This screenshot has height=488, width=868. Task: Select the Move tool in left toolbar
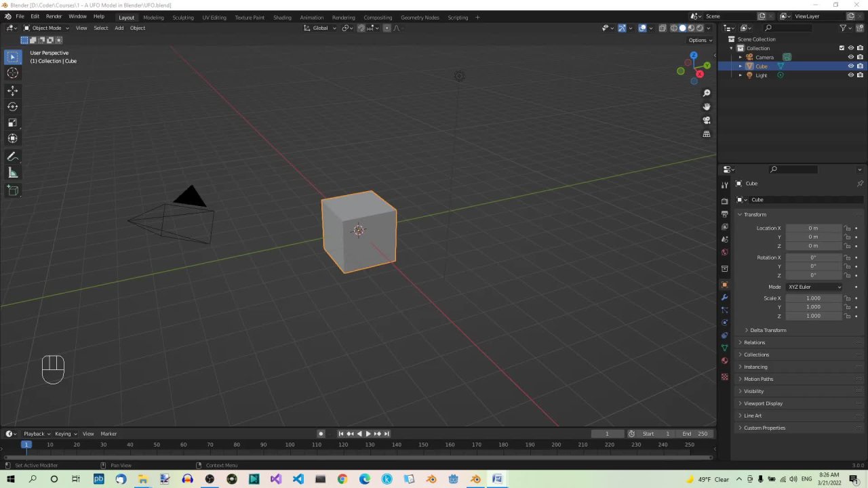(12, 90)
